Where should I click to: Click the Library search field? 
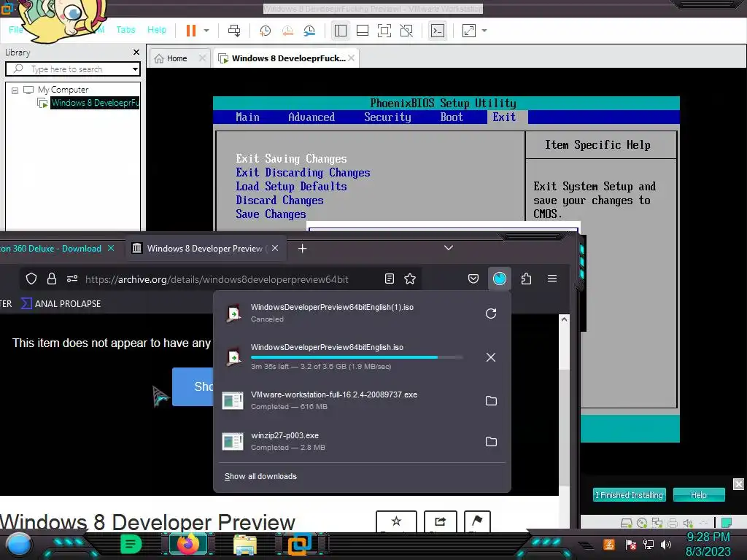[x=73, y=69]
